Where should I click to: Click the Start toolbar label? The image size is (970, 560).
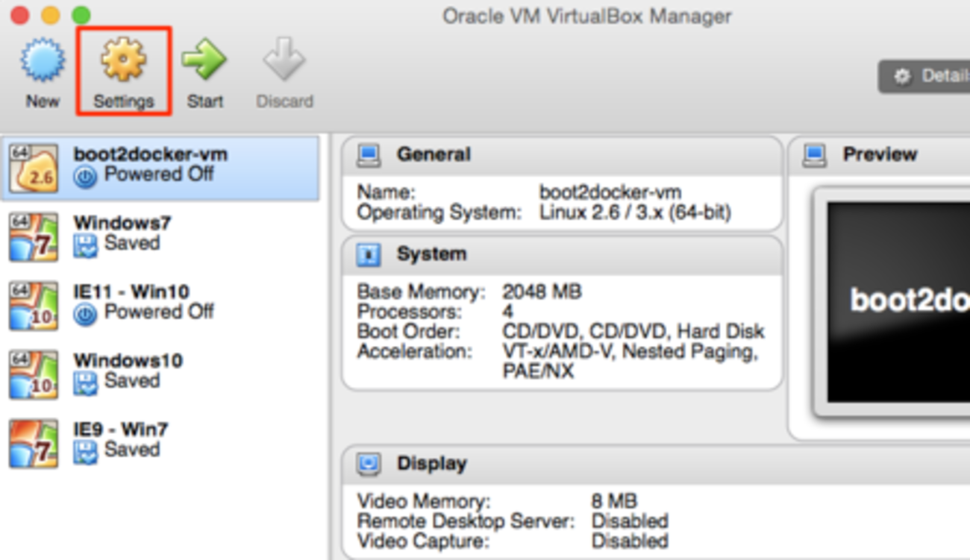tap(204, 101)
